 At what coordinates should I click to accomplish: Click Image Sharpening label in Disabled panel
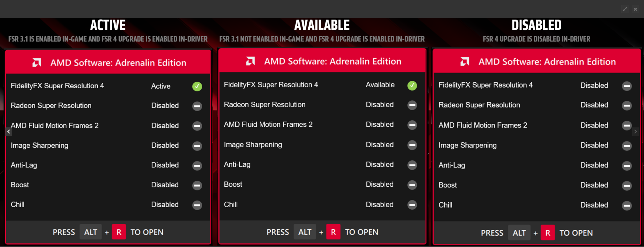467,145
